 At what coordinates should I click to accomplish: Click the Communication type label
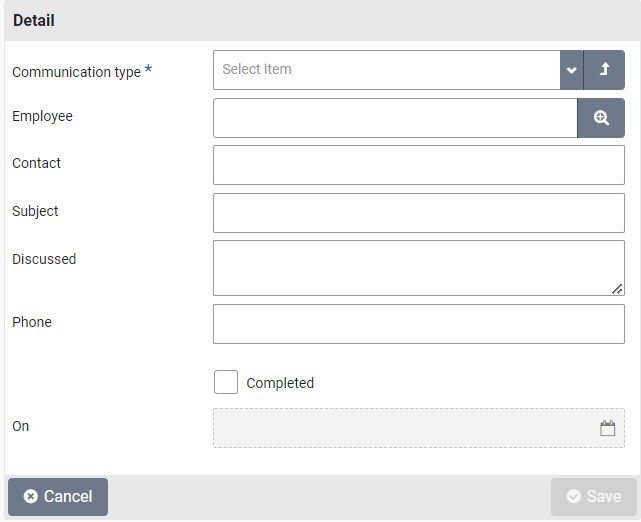pyautogui.click(x=76, y=72)
